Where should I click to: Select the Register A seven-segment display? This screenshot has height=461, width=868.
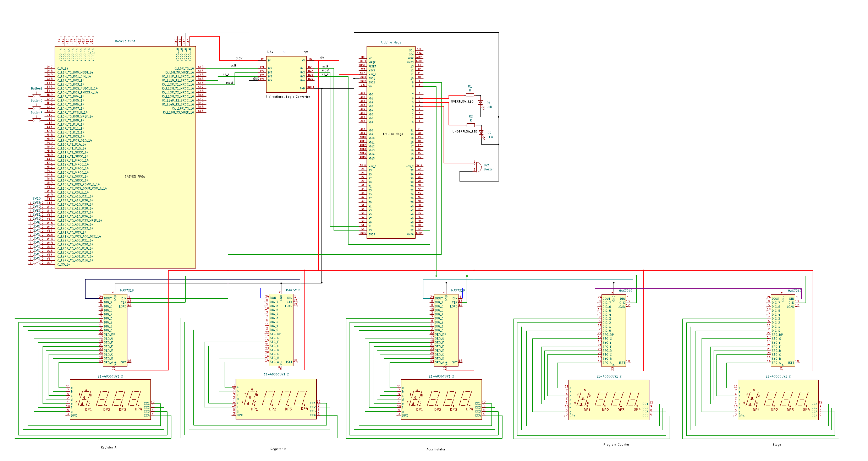click(x=110, y=400)
